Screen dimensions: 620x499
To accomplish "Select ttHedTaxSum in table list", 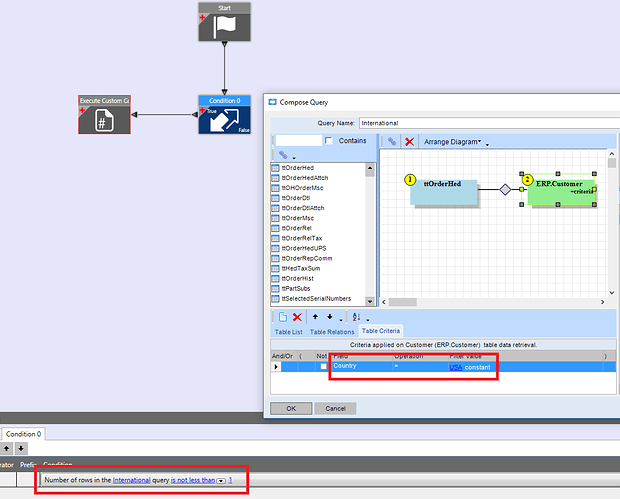I will pyautogui.click(x=301, y=268).
